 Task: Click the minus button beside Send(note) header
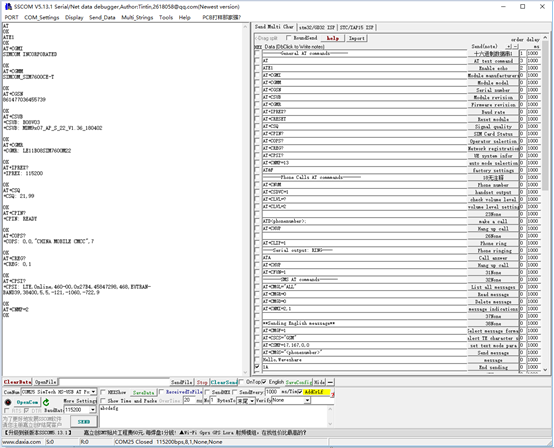pos(515,46)
